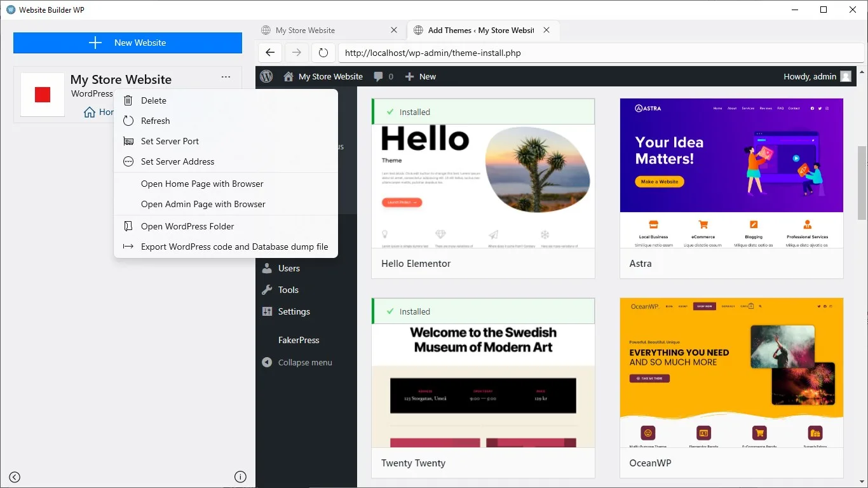The height and width of the screenshot is (488, 868).
Task: Click the Collapse menu arrow icon
Action: coord(267,362)
